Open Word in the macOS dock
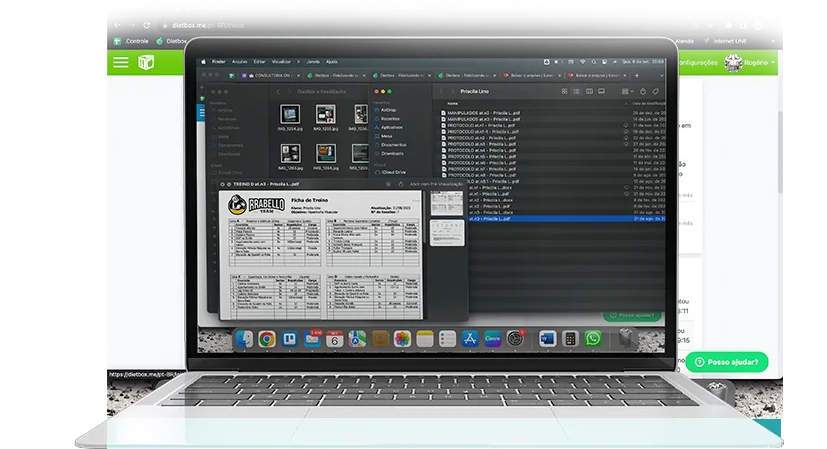Image resolution: width=827 pixels, height=449 pixels. click(x=547, y=339)
